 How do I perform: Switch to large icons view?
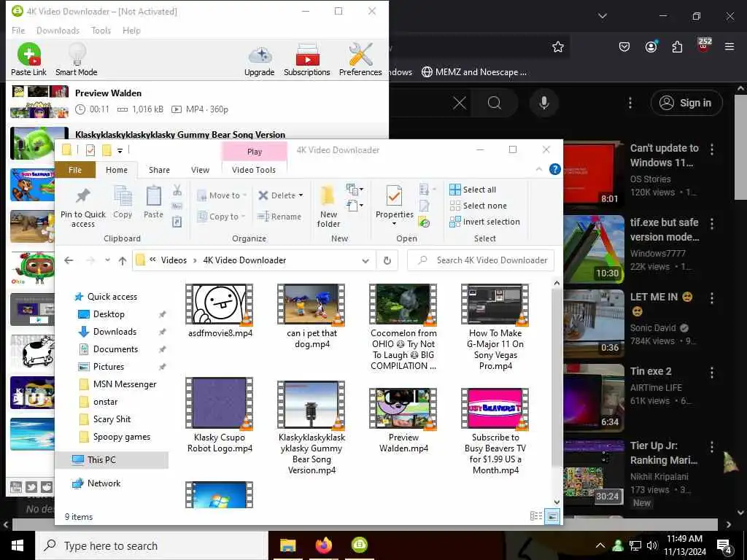(x=552, y=516)
